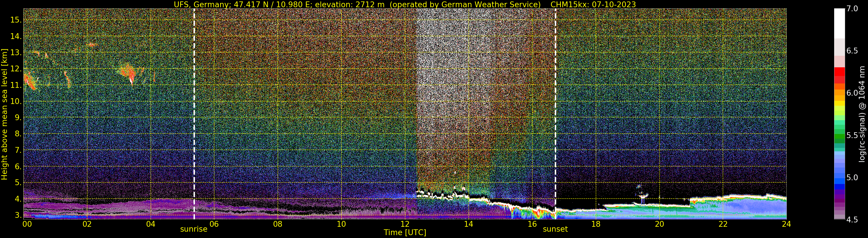Click the height axis tick label '14.'
The height and width of the screenshot is (238, 868).
point(16,36)
